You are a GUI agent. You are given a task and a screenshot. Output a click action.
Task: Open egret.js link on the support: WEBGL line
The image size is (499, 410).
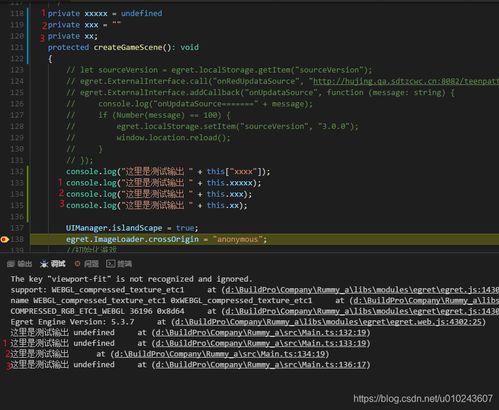click(362, 290)
